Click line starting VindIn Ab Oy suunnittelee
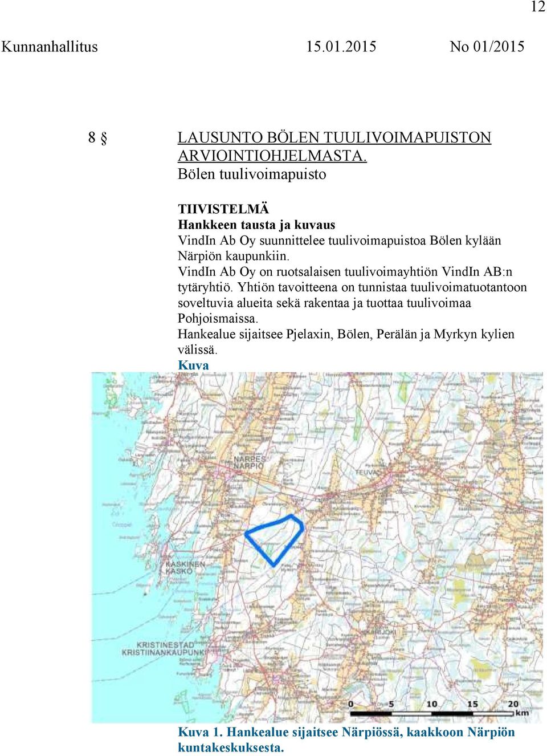The height and width of the screenshot is (756, 547). point(340,240)
